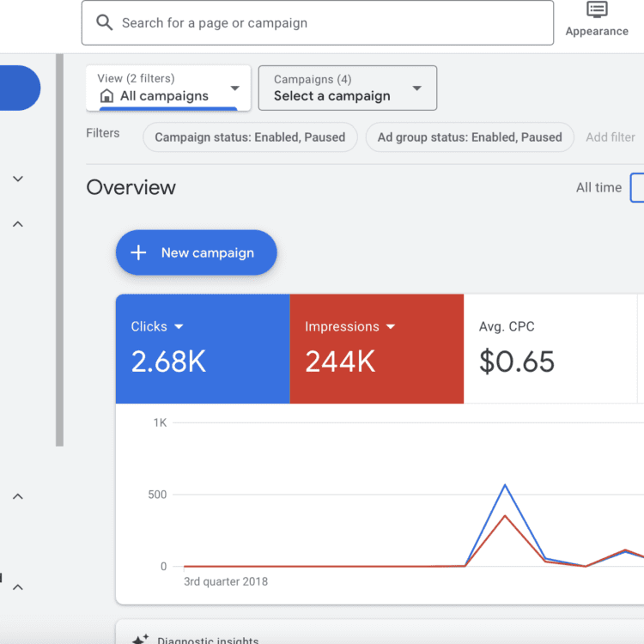Click the plus icon on New campaign
644x644 pixels.
click(138, 252)
